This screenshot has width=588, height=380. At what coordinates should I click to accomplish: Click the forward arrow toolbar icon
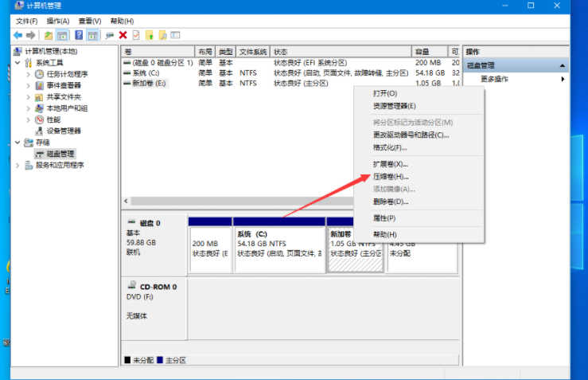coord(30,35)
